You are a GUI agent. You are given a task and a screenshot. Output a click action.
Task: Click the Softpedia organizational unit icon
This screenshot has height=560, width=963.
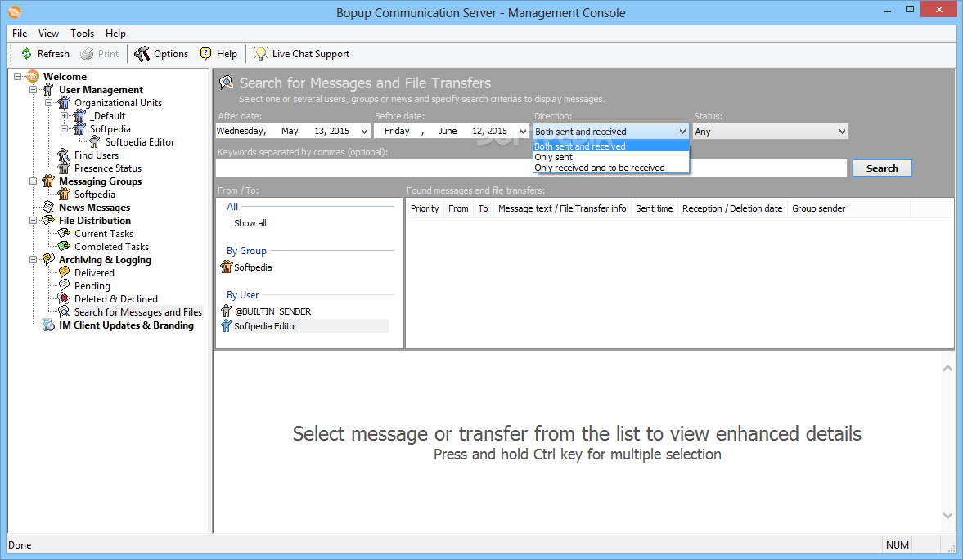79,129
